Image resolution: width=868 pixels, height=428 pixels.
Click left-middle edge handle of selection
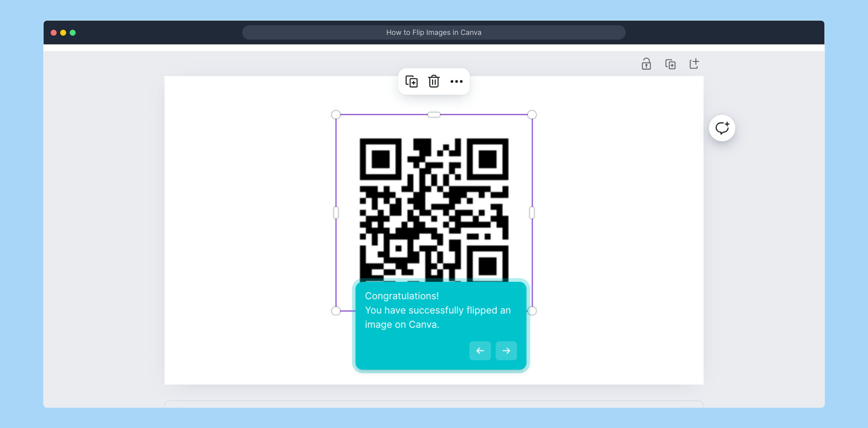[x=336, y=213]
